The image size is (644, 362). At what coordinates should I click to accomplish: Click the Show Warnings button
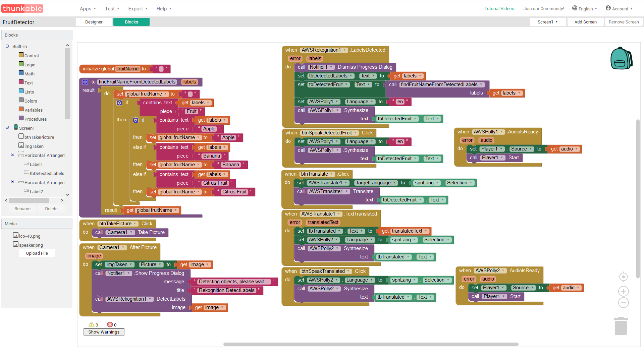pos(104,332)
